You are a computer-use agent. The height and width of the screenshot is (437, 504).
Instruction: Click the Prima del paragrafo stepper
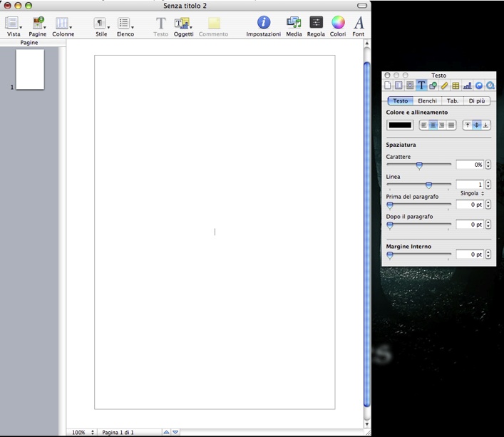click(x=488, y=205)
